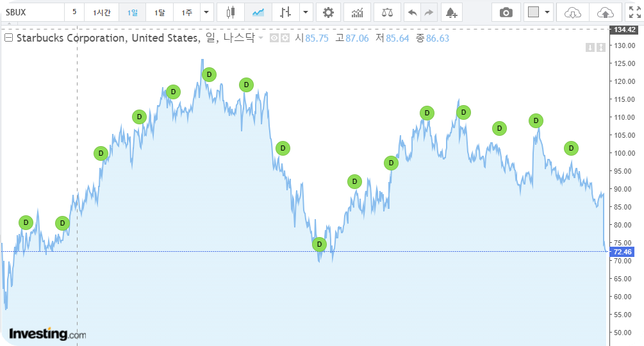
Task: Move pane down with arrow button
Action: pyautogui.click(x=590, y=47)
